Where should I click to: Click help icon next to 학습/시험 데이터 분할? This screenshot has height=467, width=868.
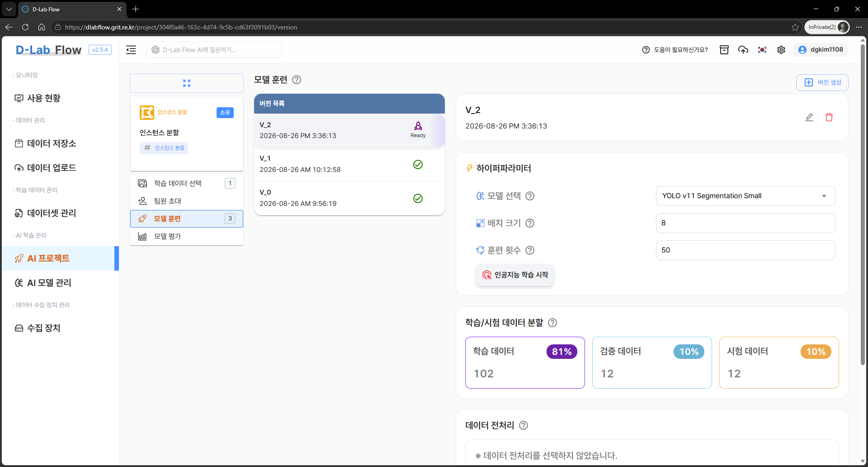coord(552,323)
